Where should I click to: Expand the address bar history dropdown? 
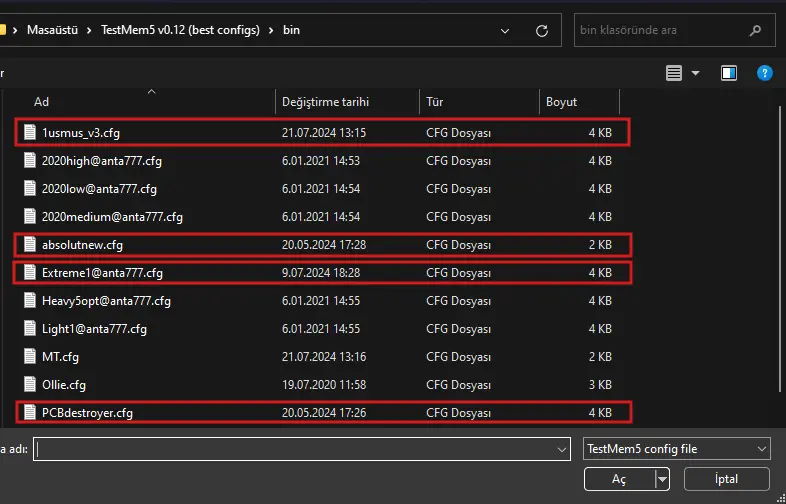point(505,31)
